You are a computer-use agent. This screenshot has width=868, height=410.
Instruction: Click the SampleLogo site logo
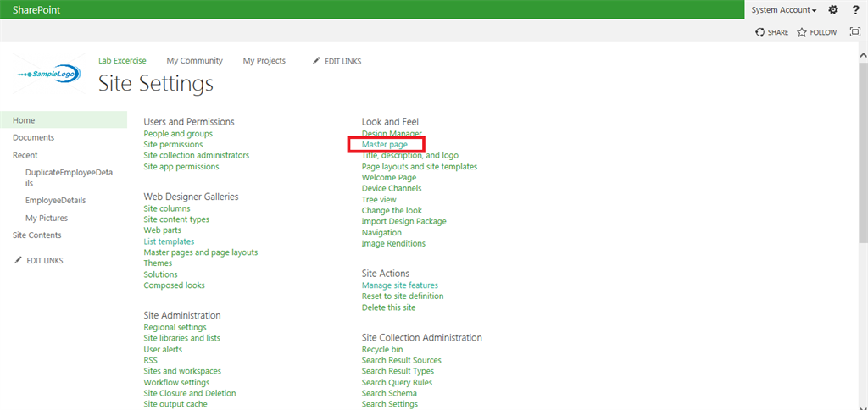point(49,74)
